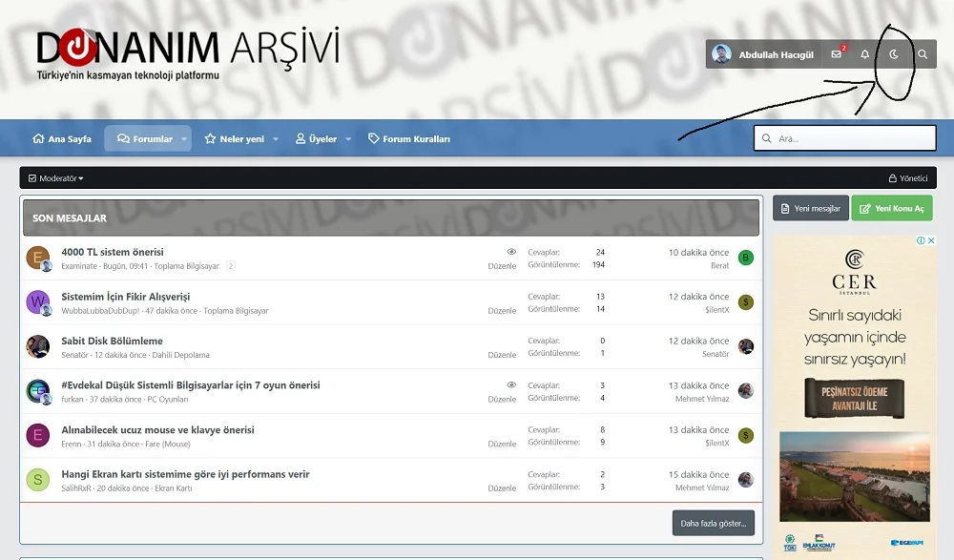This screenshot has height=560, width=954.
Task: Open #Evdekal Düşük Sistemli Bilgisayarlar thread
Action: 191,385
